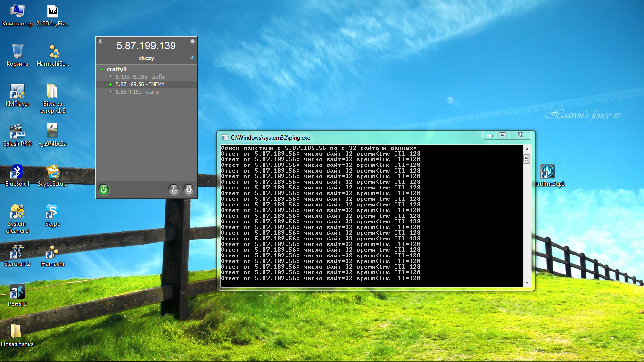Select the 2_CDKeyFix archive icon

click(53, 15)
